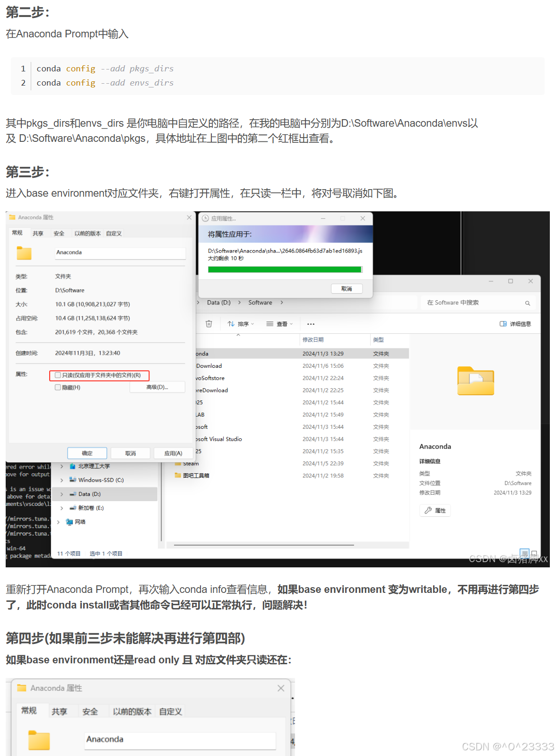Toggle the 隐藏(H) hidden checkbox
Viewport: 556px width, 756px height.
click(x=58, y=387)
